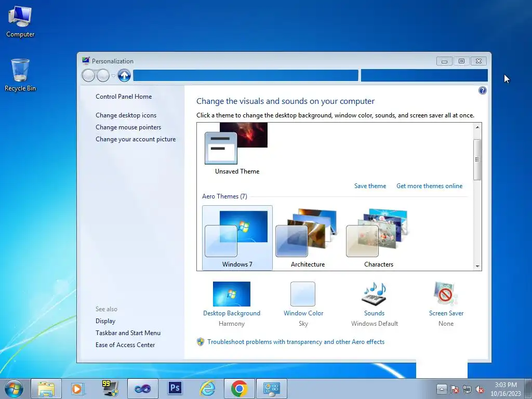Open Personalization help question mark icon

pyautogui.click(x=482, y=90)
